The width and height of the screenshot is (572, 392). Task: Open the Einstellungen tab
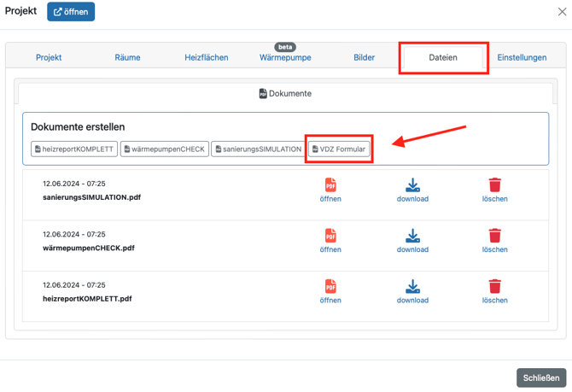click(522, 58)
